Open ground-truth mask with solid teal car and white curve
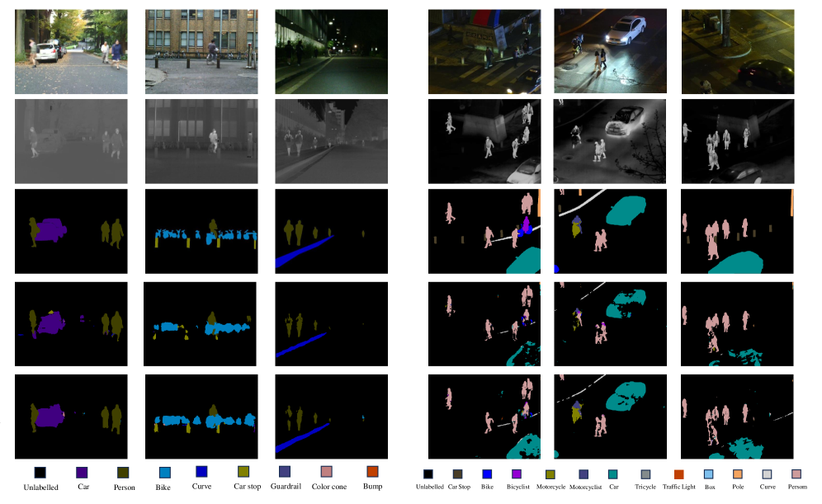This screenshot has width=822, height=504. (610, 231)
